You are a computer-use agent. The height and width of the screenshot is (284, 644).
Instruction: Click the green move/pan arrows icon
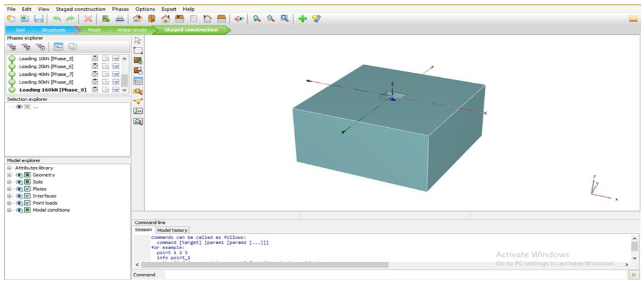click(x=302, y=19)
